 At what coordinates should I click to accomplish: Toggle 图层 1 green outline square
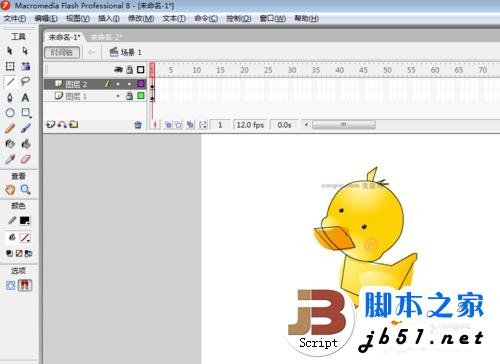141,96
